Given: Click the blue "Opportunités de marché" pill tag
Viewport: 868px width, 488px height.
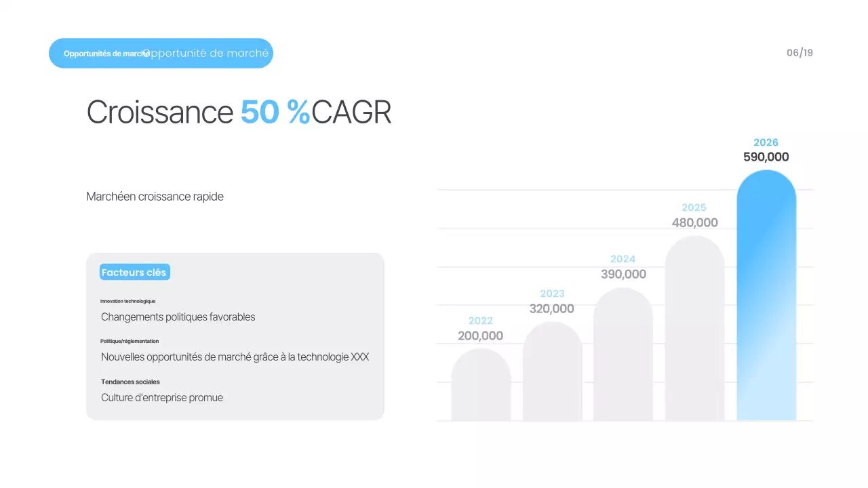Looking at the screenshot, I should (x=161, y=53).
